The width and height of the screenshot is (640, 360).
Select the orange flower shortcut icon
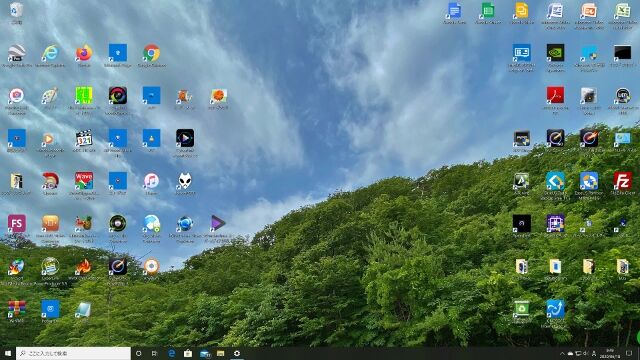click(x=218, y=96)
